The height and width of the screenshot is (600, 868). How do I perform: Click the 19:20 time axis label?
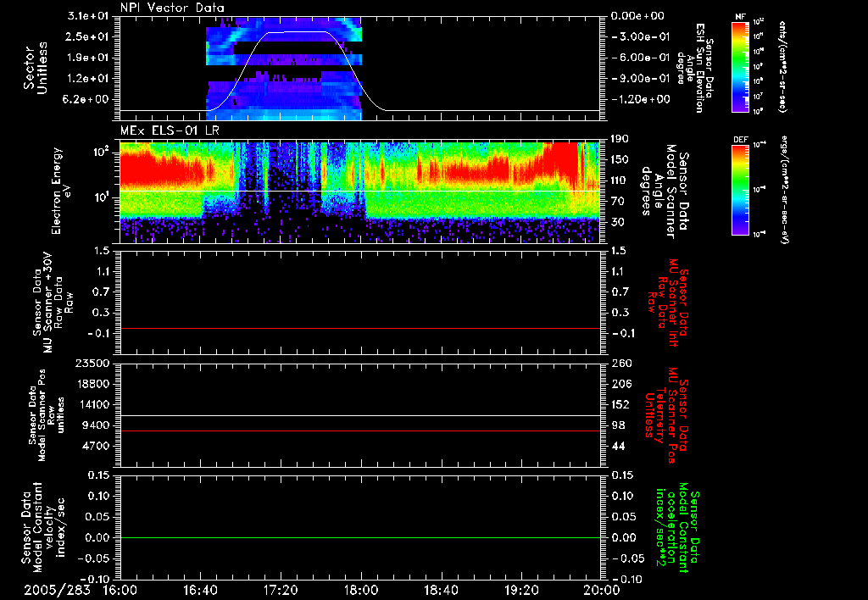pyautogui.click(x=521, y=591)
